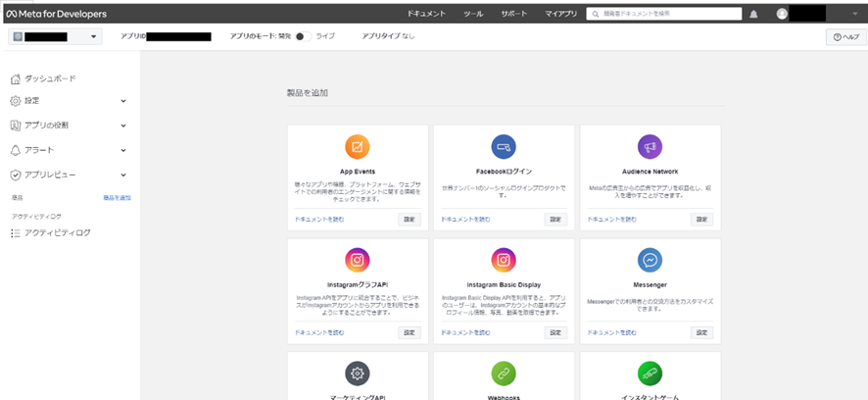Click the マーケティングAPI gear icon

[357, 374]
